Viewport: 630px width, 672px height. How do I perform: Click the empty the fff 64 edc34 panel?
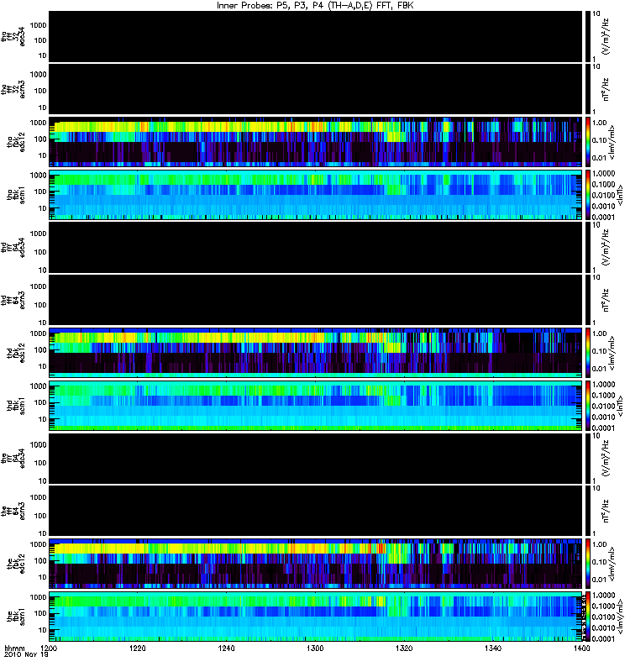click(315, 459)
